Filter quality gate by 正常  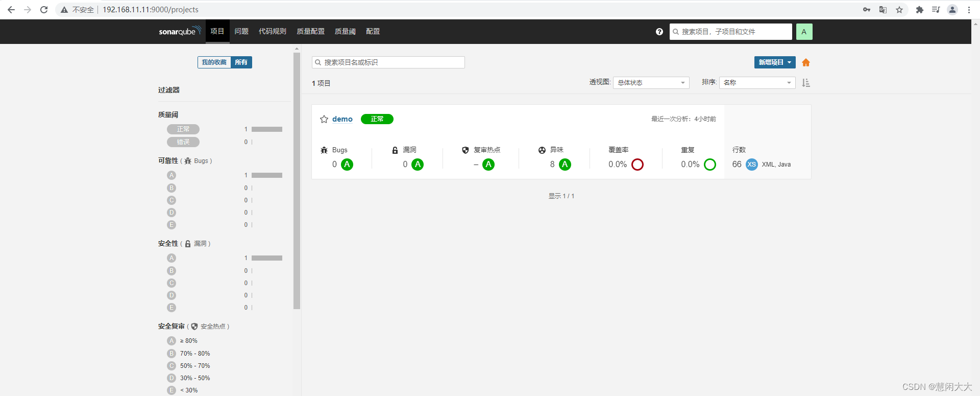[x=183, y=129]
